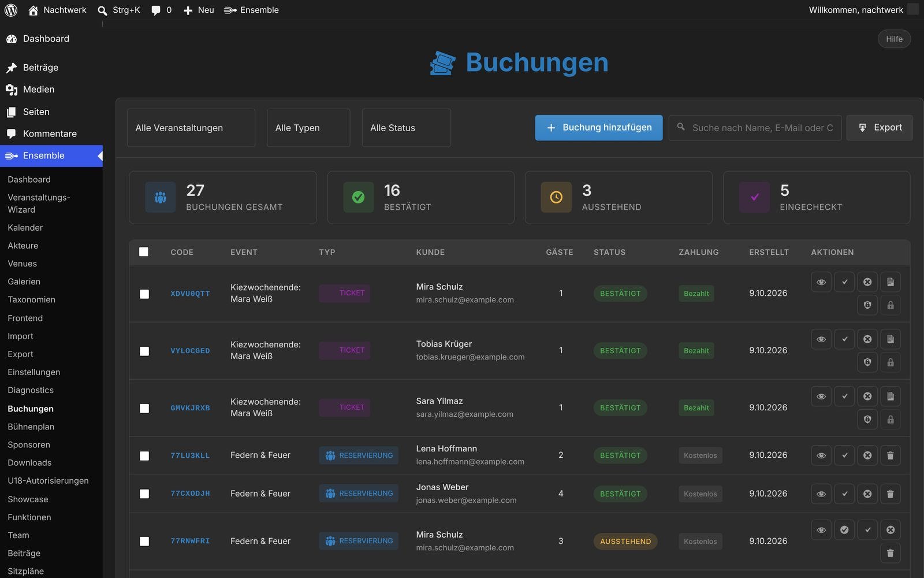Toggle the select-all checkbox in table header
Screen dimensions: 924x578
click(x=144, y=252)
